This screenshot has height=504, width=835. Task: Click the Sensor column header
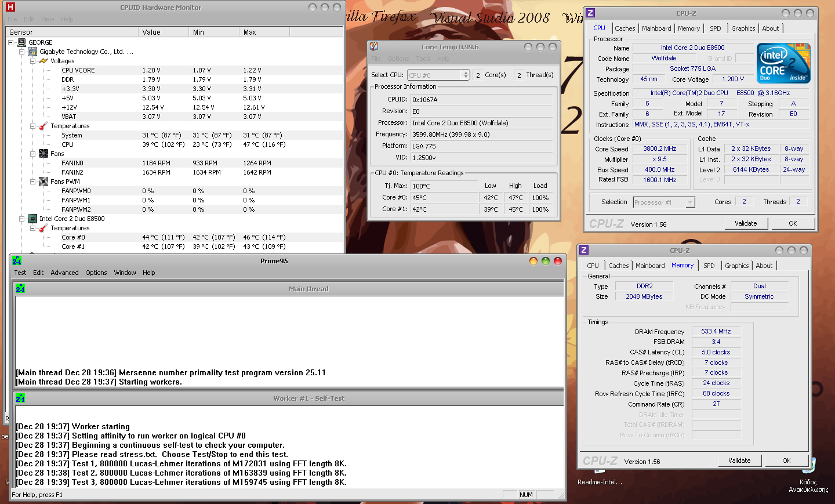72,32
